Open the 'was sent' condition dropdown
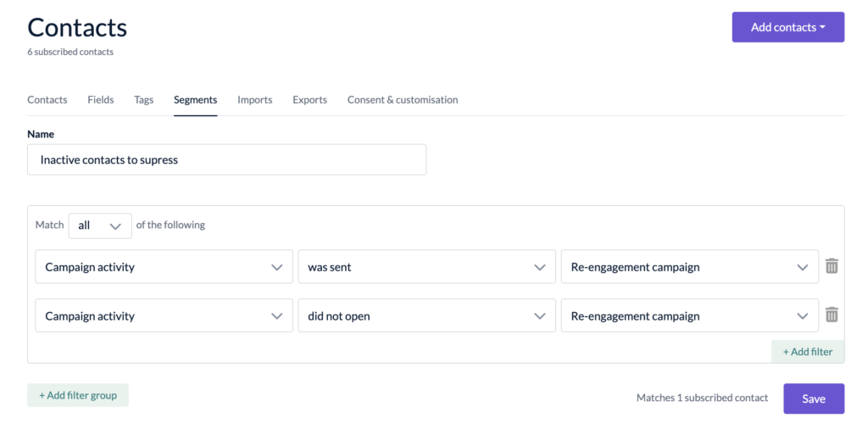Viewport: 868px width, 429px height. click(426, 267)
